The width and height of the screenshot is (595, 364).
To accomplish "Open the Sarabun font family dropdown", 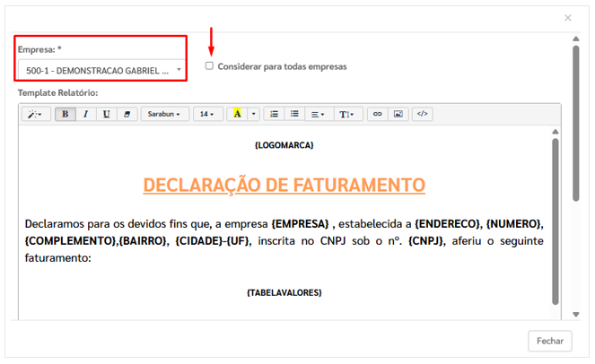I will coord(164,115).
